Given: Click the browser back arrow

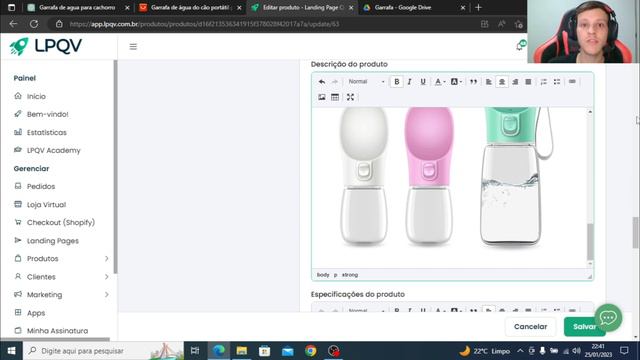Looking at the screenshot, I should (13, 24).
